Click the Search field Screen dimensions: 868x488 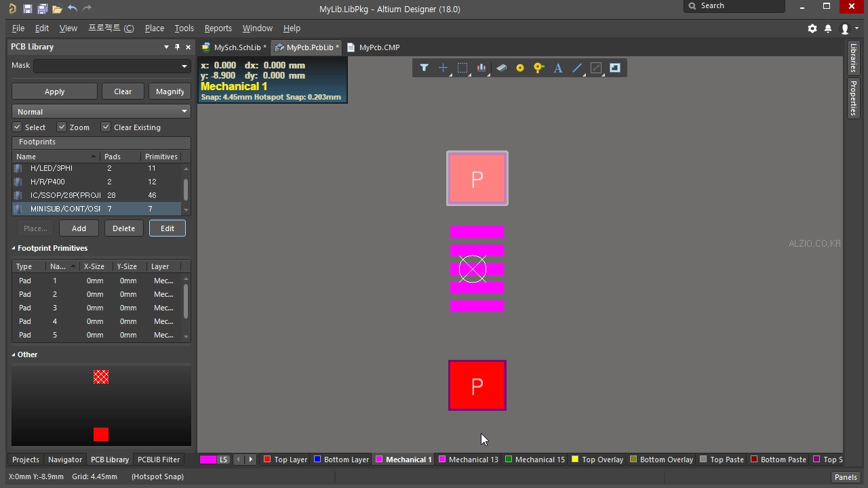[734, 5]
